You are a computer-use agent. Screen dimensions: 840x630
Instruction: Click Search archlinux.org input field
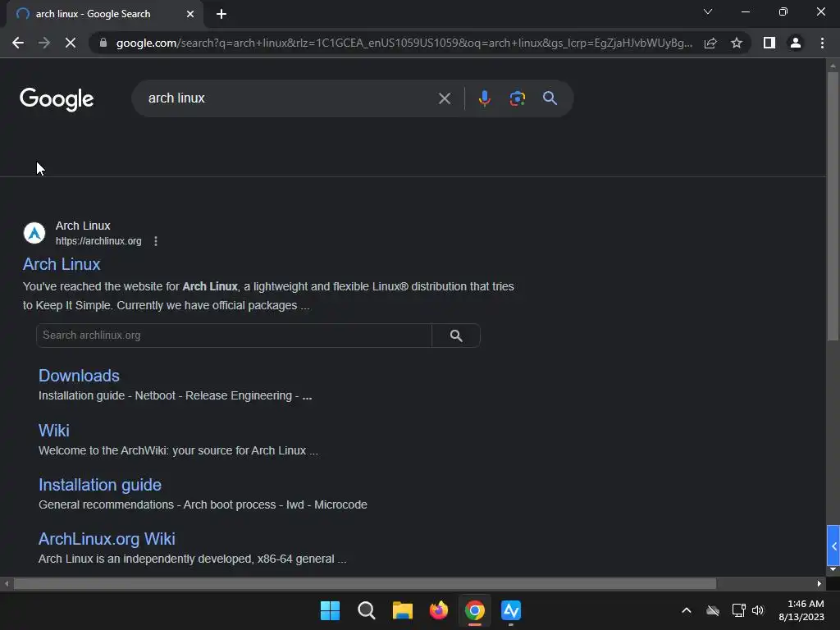(x=234, y=336)
